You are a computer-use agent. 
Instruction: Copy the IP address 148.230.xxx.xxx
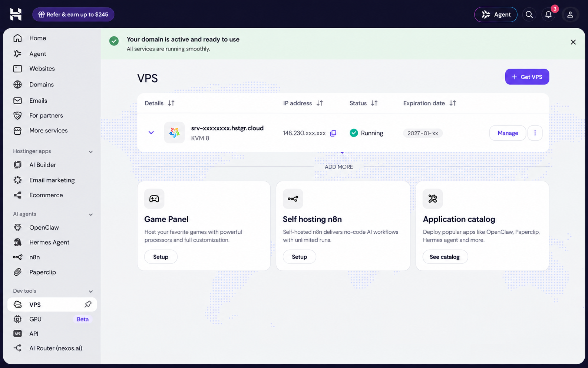[x=333, y=133]
